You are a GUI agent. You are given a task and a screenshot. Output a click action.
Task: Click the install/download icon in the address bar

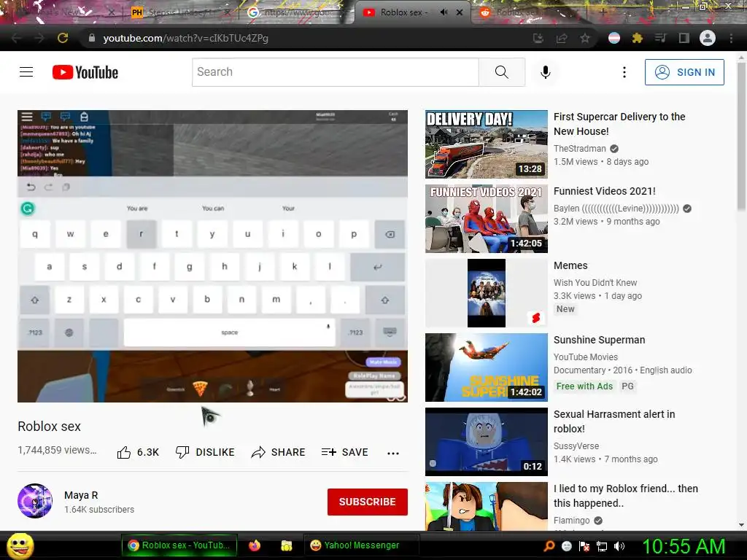[x=538, y=38]
